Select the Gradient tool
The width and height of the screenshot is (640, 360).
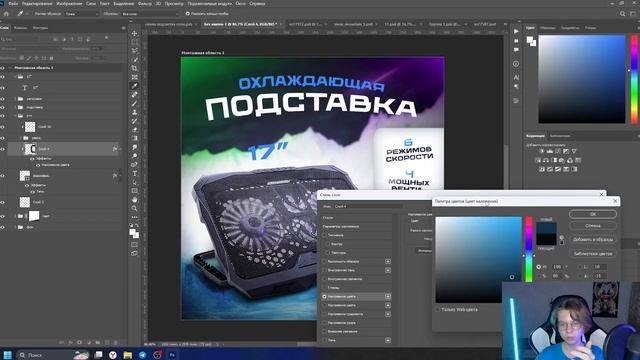[x=134, y=138]
